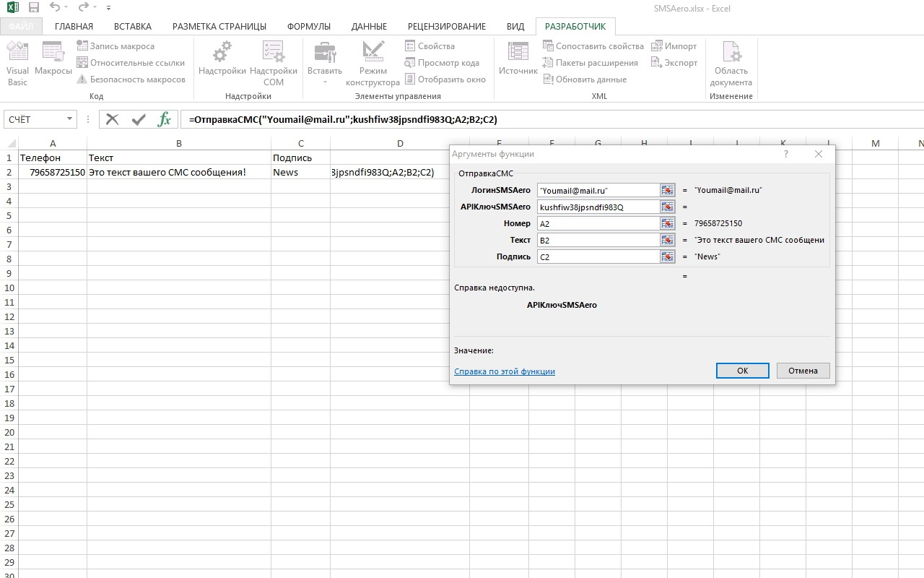
Task: Toggle Относительные ссылки option
Action: pyautogui.click(x=131, y=63)
